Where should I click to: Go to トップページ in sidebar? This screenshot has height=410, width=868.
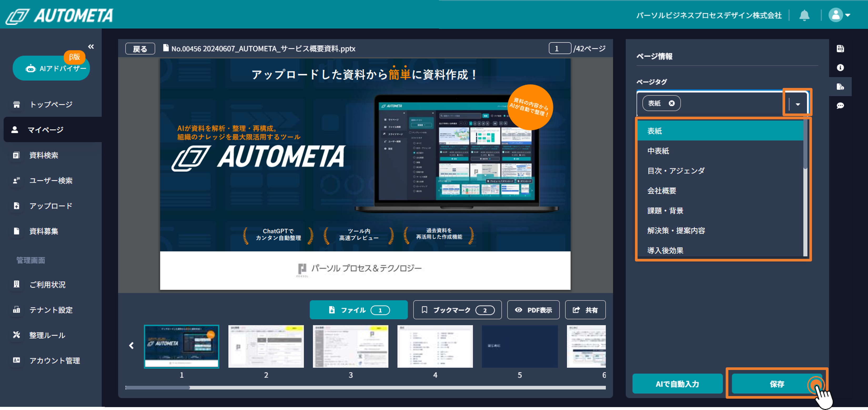pyautogui.click(x=51, y=105)
